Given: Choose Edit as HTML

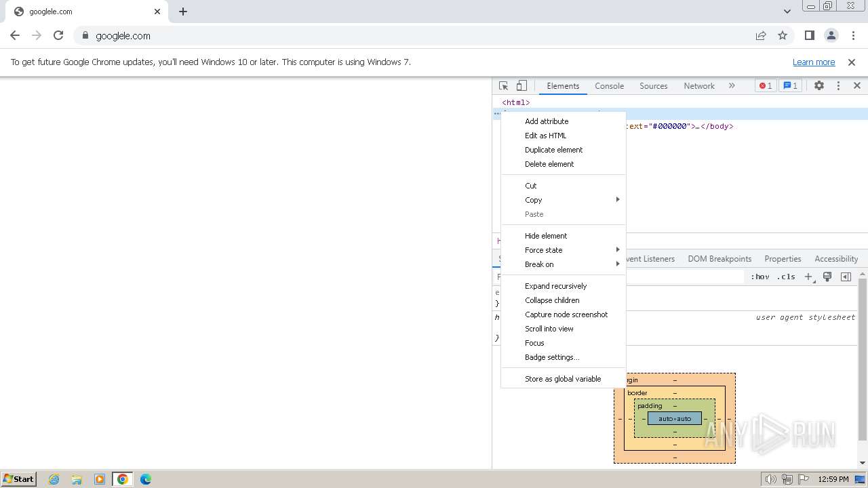Looking at the screenshot, I should [x=563, y=136].
